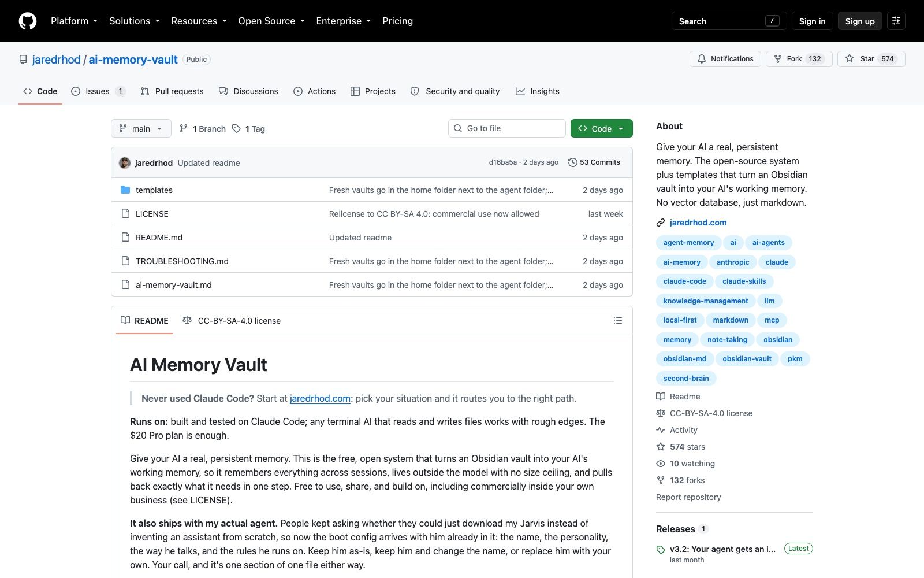Switch to the Actions tab

click(x=314, y=91)
